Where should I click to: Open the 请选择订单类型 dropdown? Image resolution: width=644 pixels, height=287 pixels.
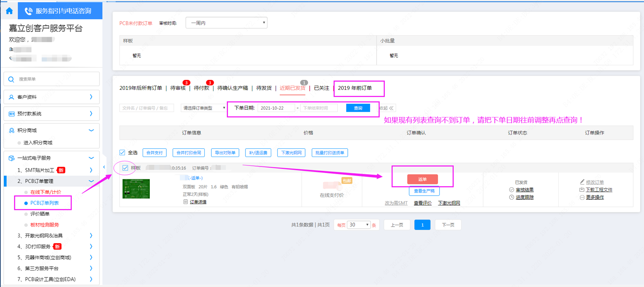[x=204, y=108]
